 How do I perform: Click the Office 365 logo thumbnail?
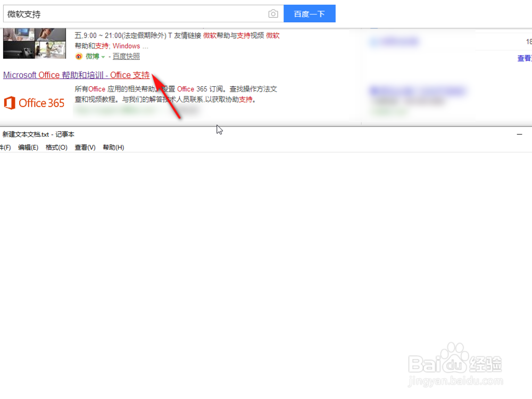34,103
